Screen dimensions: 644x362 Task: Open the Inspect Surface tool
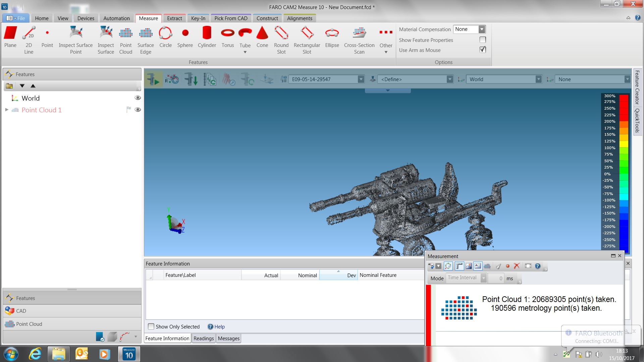click(x=106, y=40)
